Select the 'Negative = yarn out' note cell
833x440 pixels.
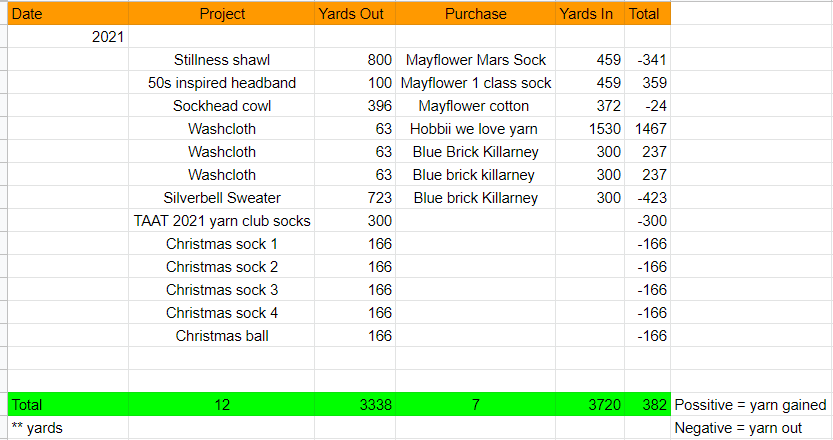(x=751, y=428)
